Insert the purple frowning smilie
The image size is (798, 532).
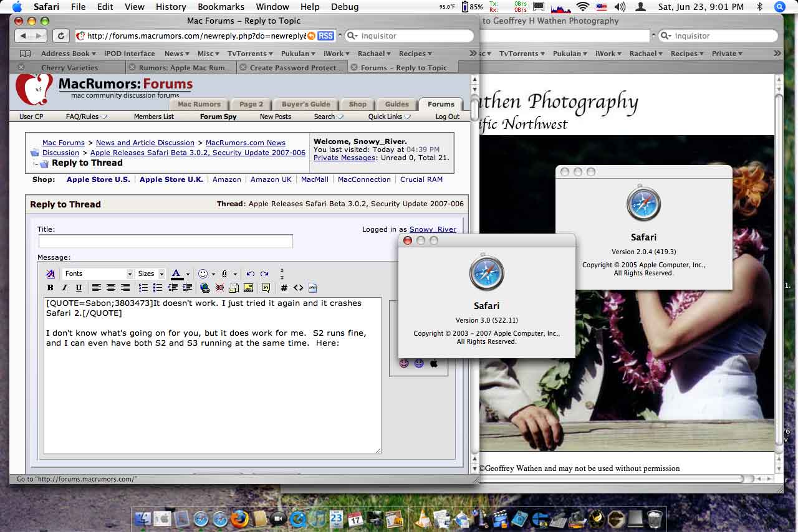pos(419,363)
